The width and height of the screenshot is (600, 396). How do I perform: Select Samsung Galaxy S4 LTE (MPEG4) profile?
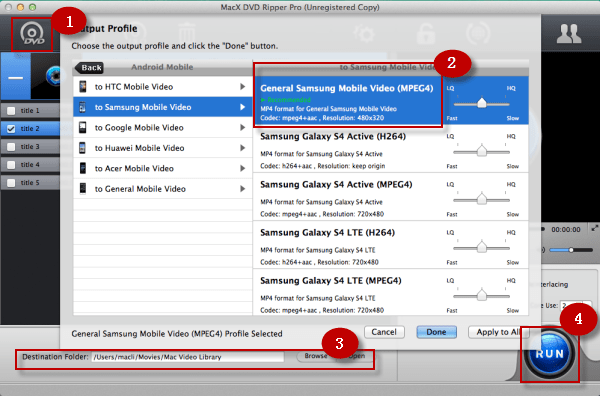click(391, 293)
